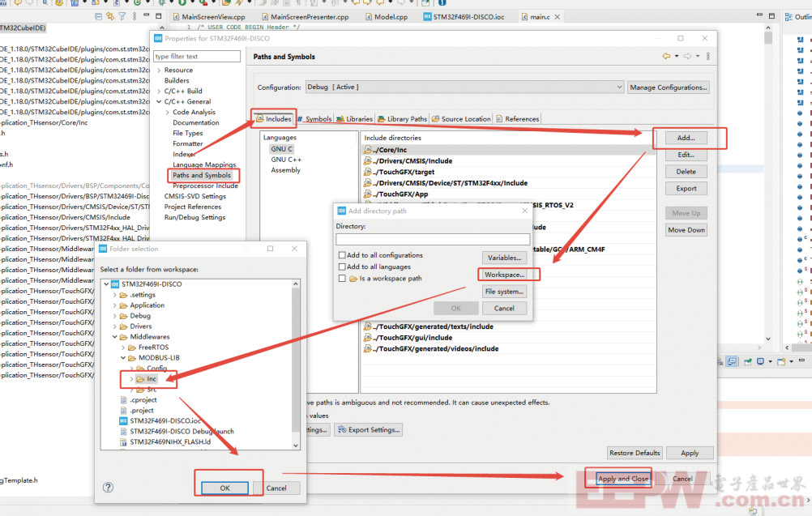Screen dimensions: 812x516
Task: Click the Directory input field
Action: point(433,239)
